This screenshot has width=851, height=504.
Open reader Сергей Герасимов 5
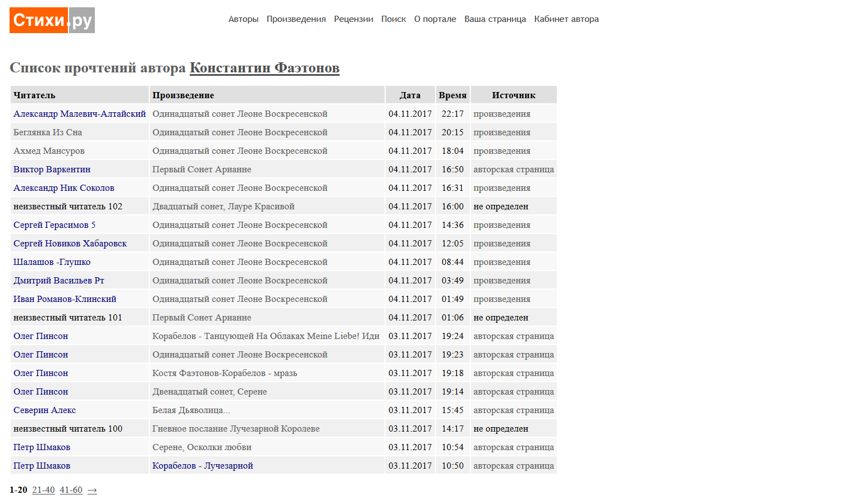click(54, 225)
